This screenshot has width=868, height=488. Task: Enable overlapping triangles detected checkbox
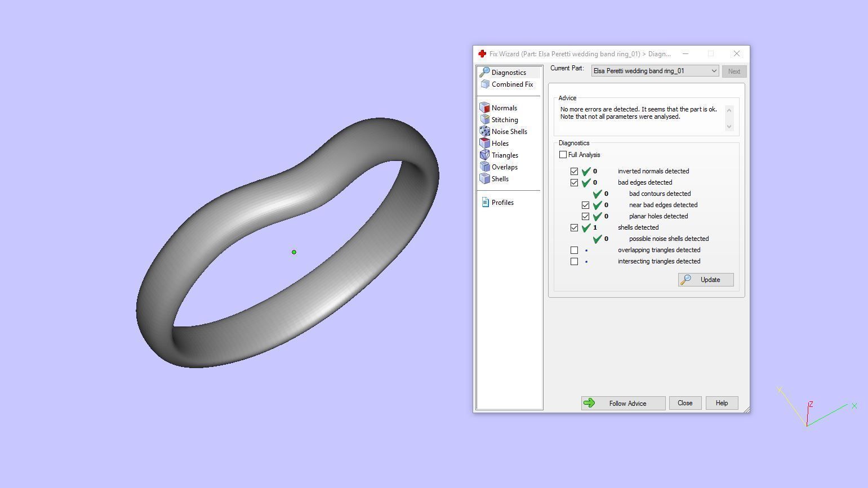(574, 250)
